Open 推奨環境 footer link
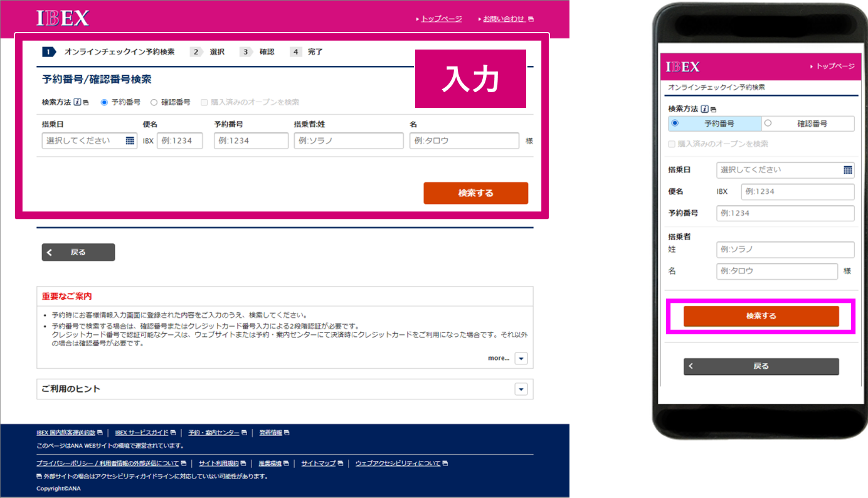 [270, 464]
